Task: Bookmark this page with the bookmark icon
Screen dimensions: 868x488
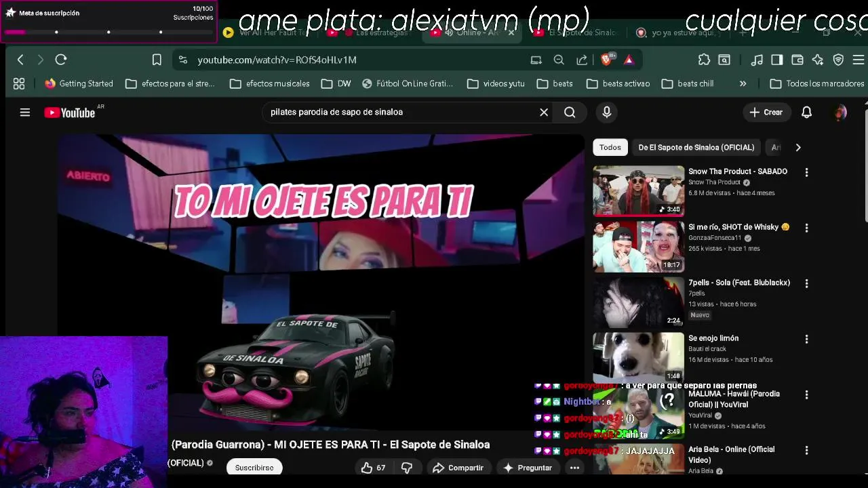Action: pos(157,60)
